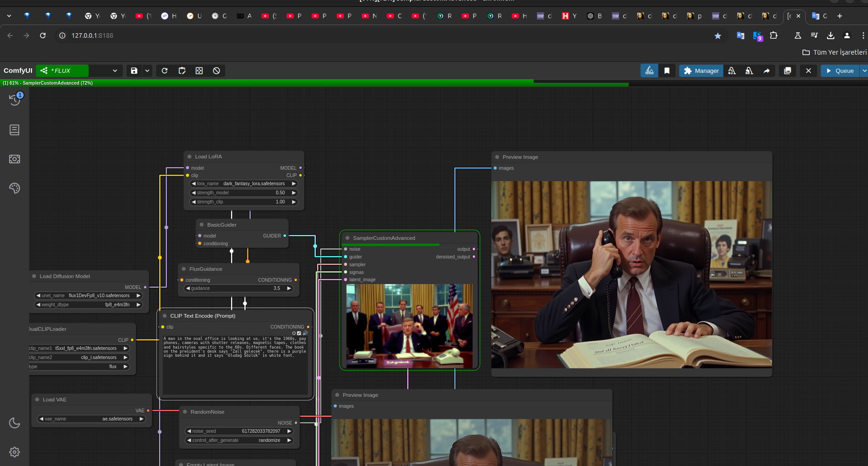Collapse the FluxGuidance node dot
The image size is (868, 466).
(184, 269)
